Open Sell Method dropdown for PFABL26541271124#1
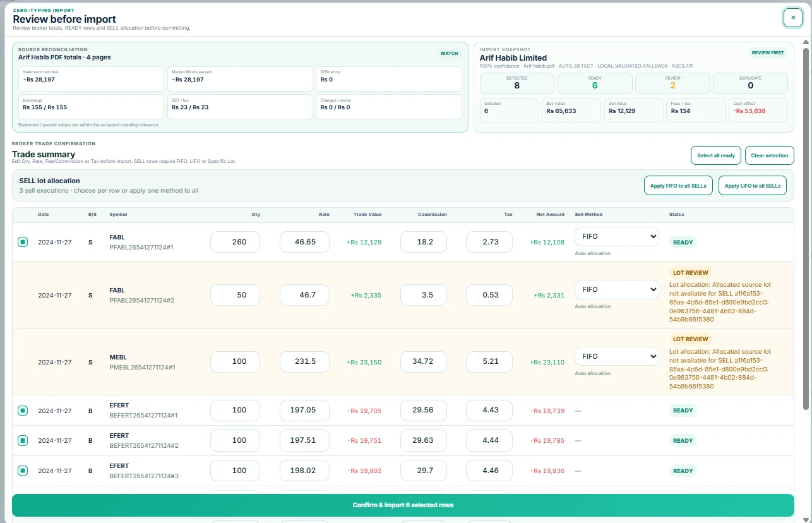 (617, 236)
